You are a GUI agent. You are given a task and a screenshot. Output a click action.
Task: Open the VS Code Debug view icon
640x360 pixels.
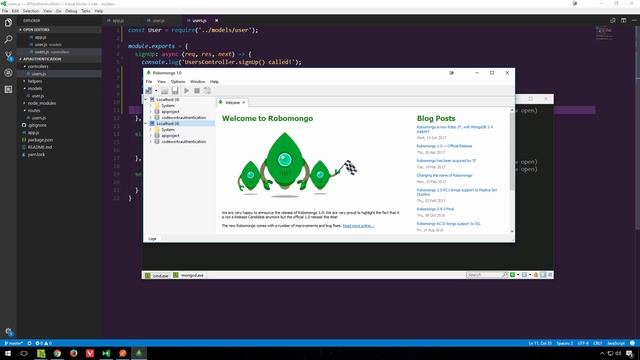tap(8, 73)
